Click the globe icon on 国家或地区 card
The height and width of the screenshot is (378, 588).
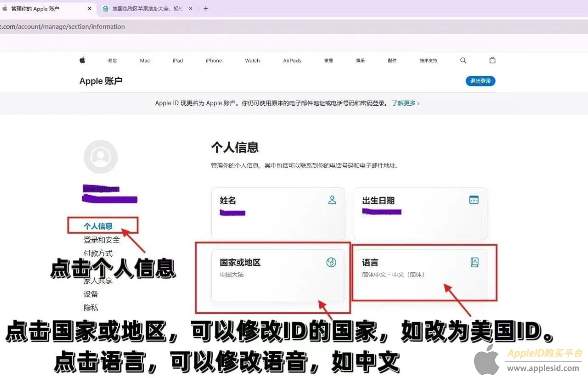click(x=331, y=262)
